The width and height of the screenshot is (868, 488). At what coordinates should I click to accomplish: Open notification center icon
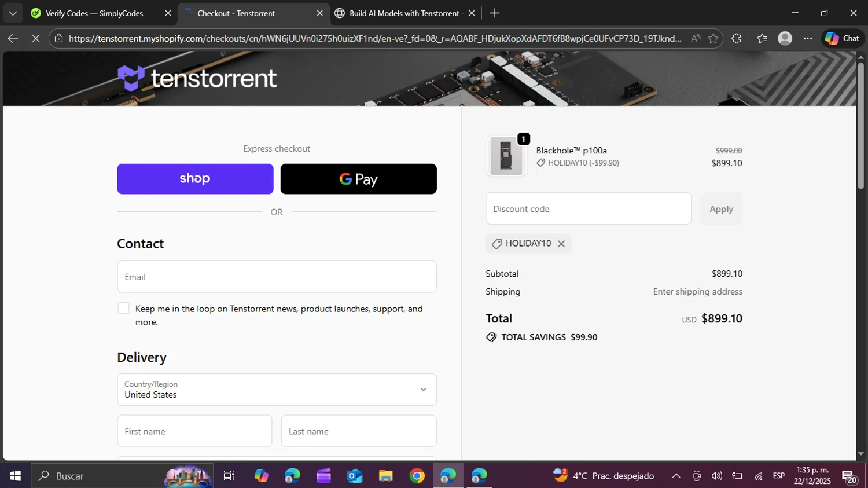849,477
